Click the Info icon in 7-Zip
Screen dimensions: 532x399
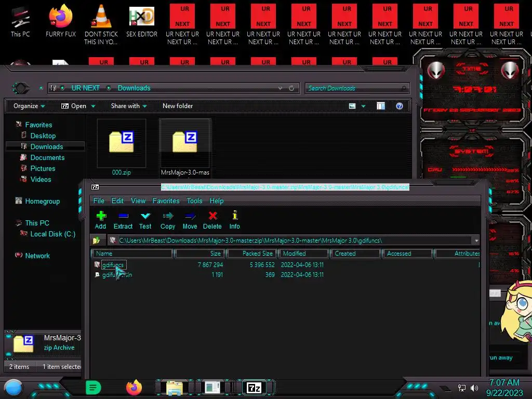pos(234,220)
